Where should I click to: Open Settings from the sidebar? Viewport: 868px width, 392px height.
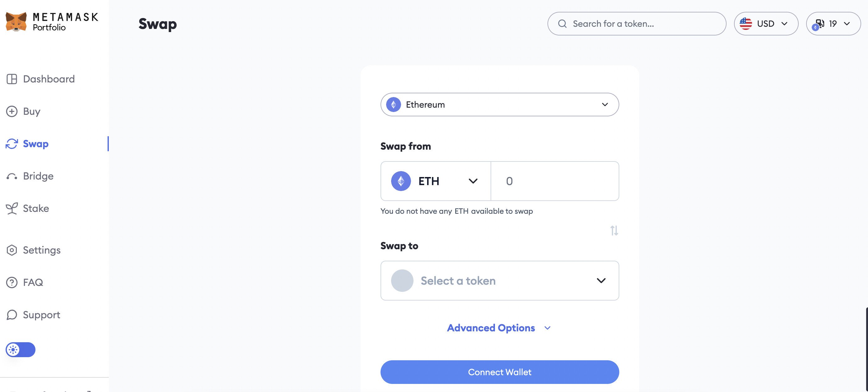point(41,250)
